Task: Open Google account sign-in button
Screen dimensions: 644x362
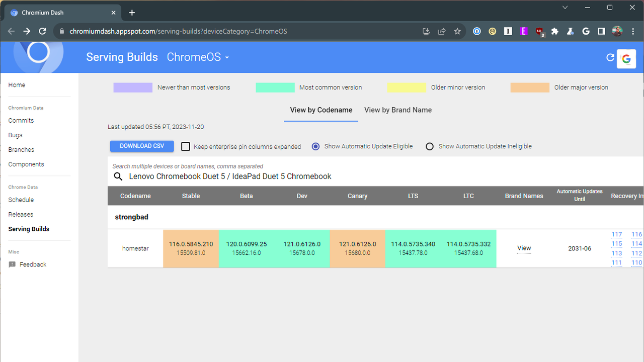Action: (x=626, y=59)
